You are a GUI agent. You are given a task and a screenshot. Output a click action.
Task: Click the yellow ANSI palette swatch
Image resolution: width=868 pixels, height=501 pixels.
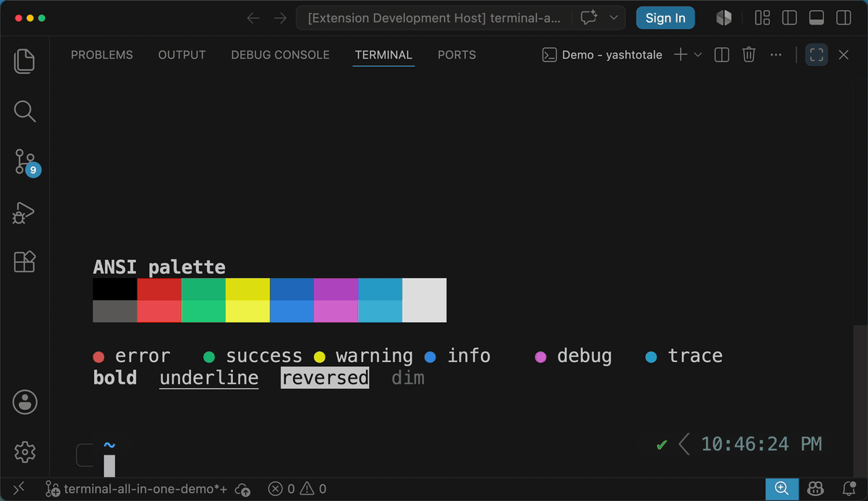tap(247, 290)
